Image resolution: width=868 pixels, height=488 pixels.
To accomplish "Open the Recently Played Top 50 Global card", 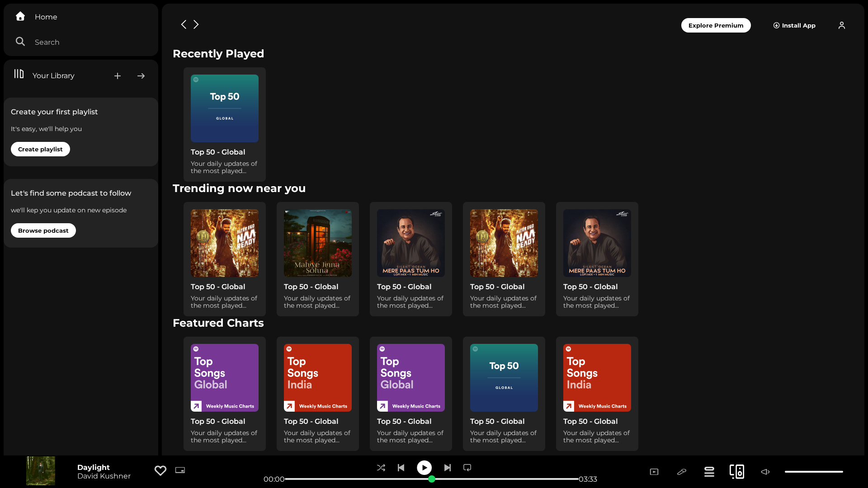I will pyautogui.click(x=225, y=124).
